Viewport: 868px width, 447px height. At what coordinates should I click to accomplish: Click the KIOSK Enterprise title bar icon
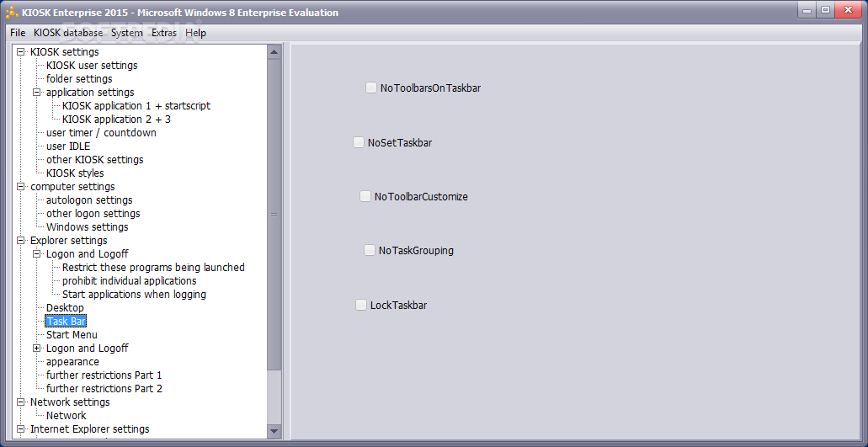12,12
